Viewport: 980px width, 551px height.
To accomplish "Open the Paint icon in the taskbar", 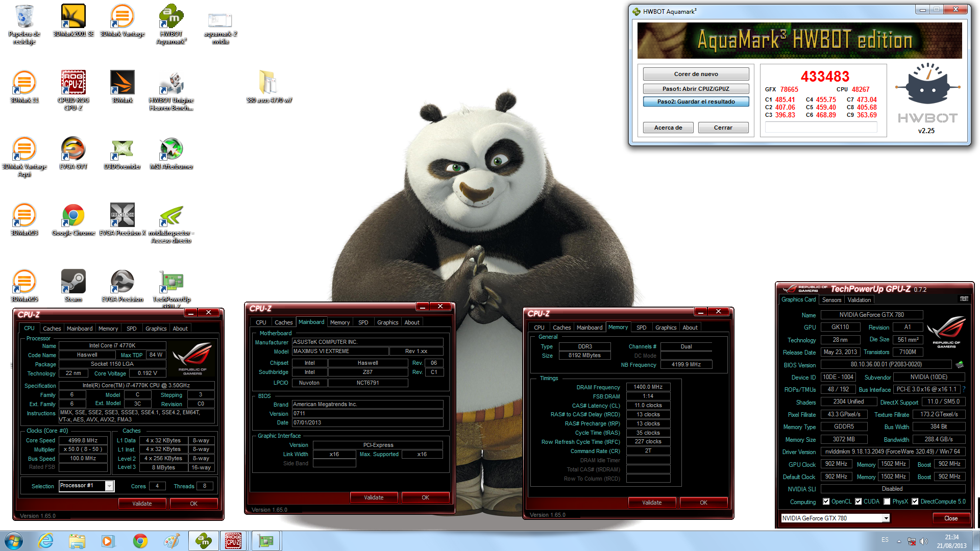I will [x=171, y=541].
